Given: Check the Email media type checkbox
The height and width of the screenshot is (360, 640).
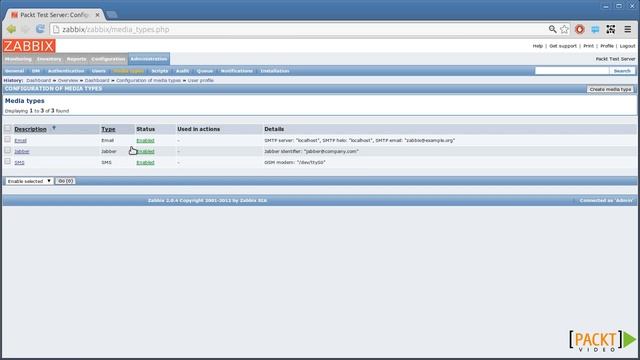Looking at the screenshot, I should click(x=7, y=140).
